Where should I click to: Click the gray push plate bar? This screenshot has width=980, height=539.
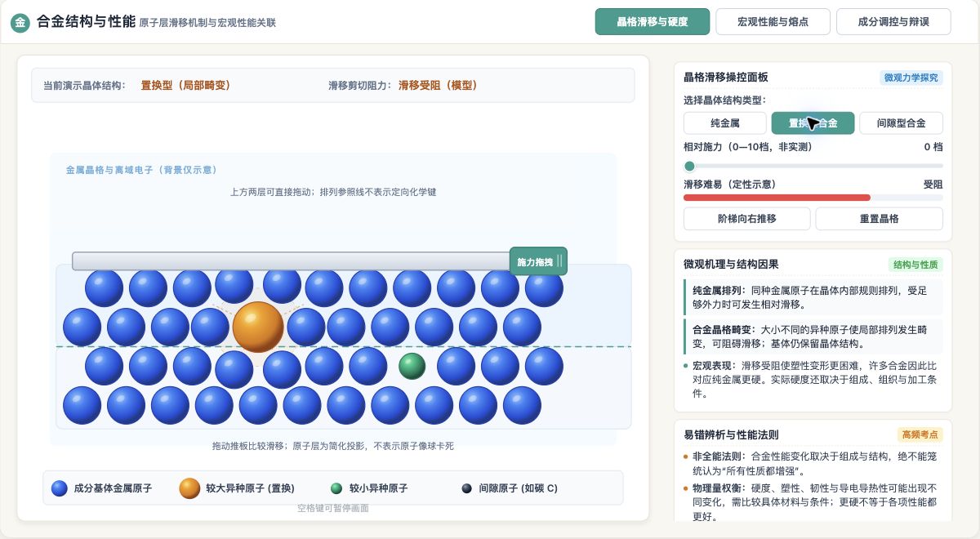pyautogui.click(x=291, y=261)
